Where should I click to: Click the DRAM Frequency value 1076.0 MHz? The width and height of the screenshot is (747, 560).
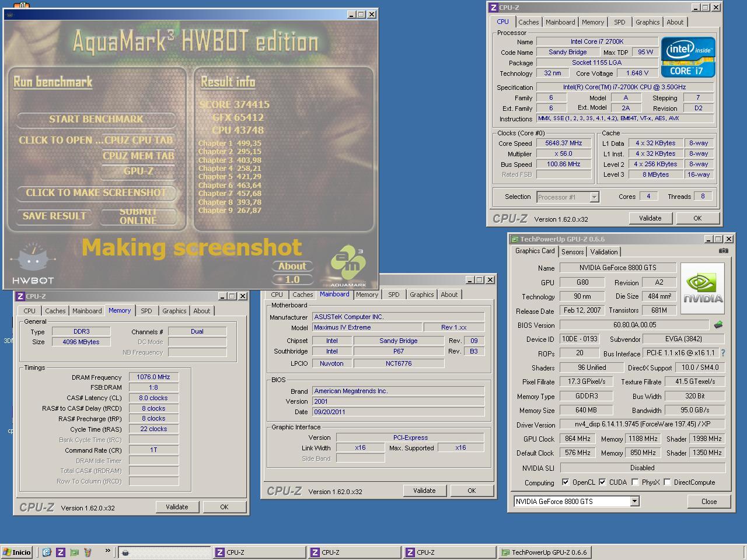pyautogui.click(x=153, y=377)
